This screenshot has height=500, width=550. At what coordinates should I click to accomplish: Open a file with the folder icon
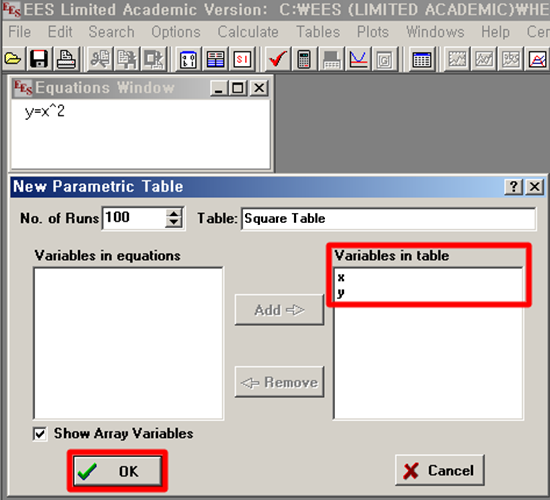pos(13,59)
